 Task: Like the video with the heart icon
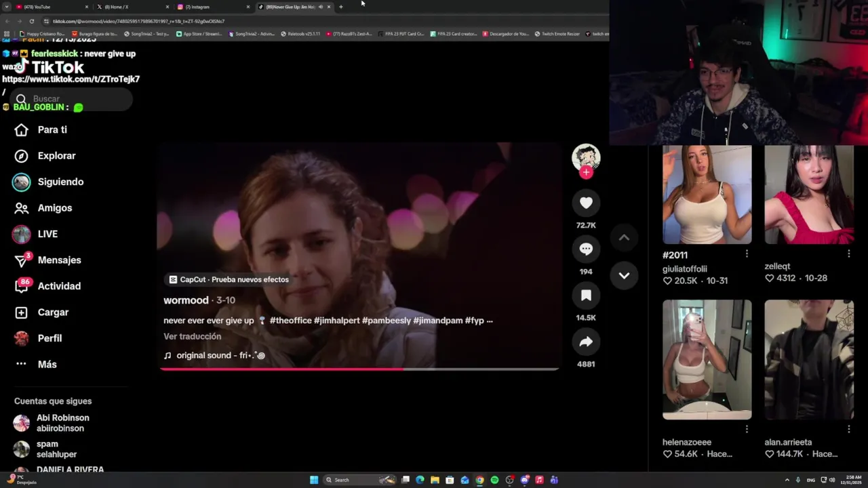[x=586, y=203]
